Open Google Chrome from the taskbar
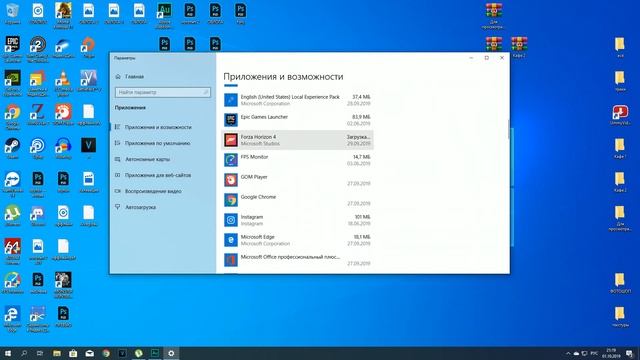Viewport: 640px width, 360px height. tap(106, 353)
